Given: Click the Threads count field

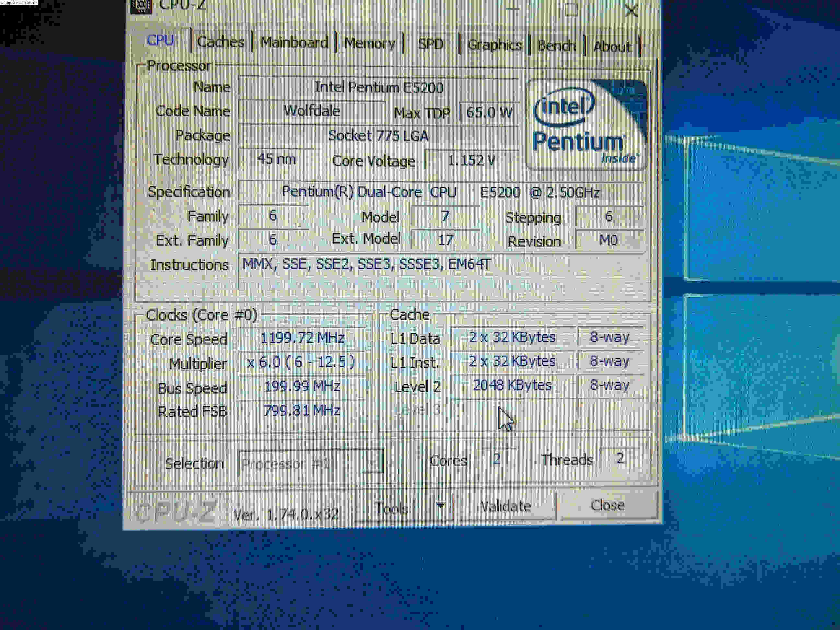Looking at the screenshot, I should (620, 458).
